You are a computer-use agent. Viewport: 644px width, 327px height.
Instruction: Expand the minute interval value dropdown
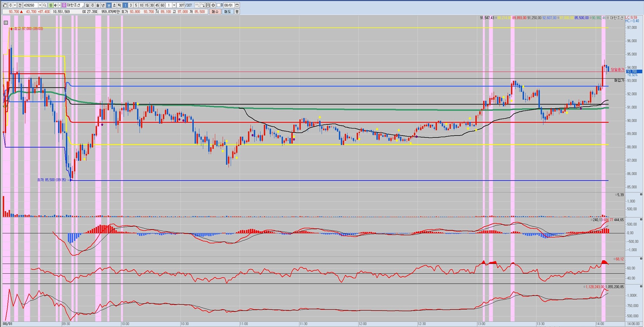point(174,5)
